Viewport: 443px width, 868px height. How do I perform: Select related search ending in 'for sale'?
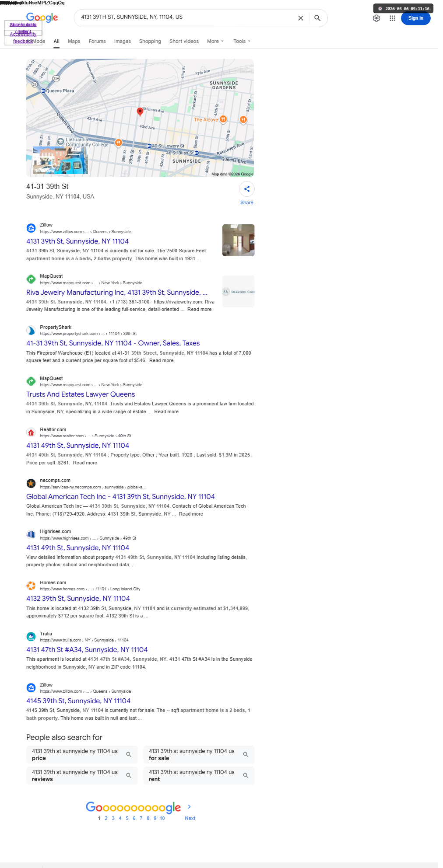[x=199, y=754]
